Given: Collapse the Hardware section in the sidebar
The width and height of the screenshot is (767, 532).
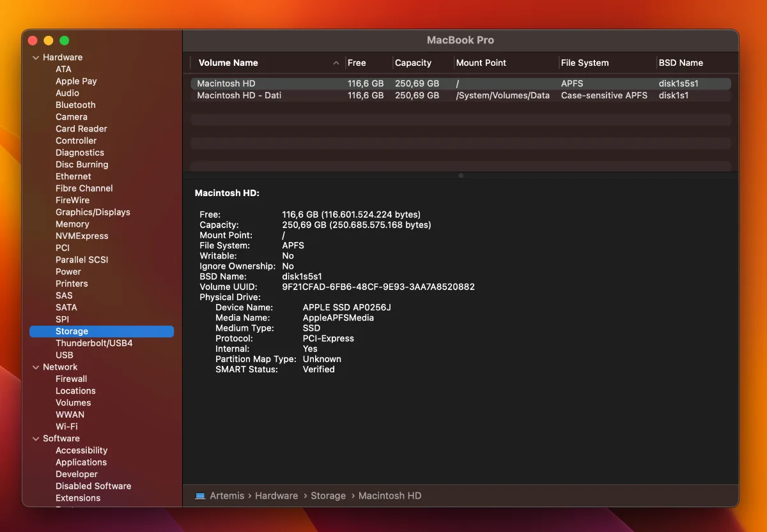Looking at the screenshot, I should [36, 57].
